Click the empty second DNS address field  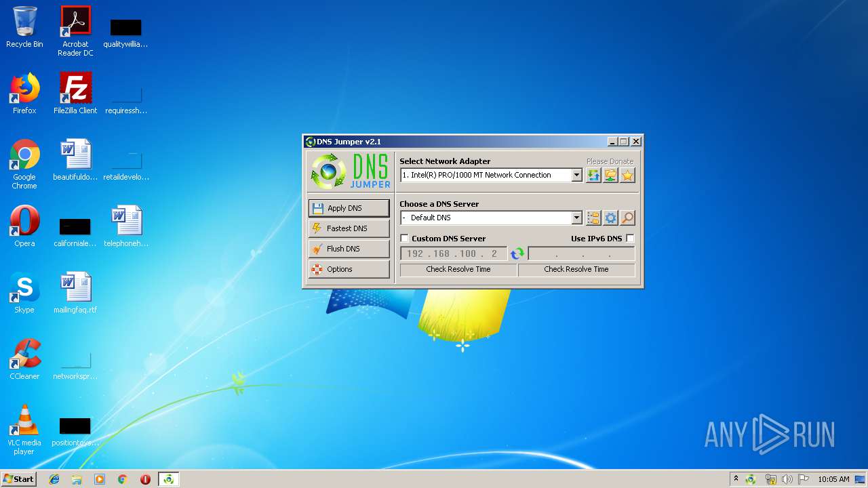pyautogui.click(x=581, y=253)
